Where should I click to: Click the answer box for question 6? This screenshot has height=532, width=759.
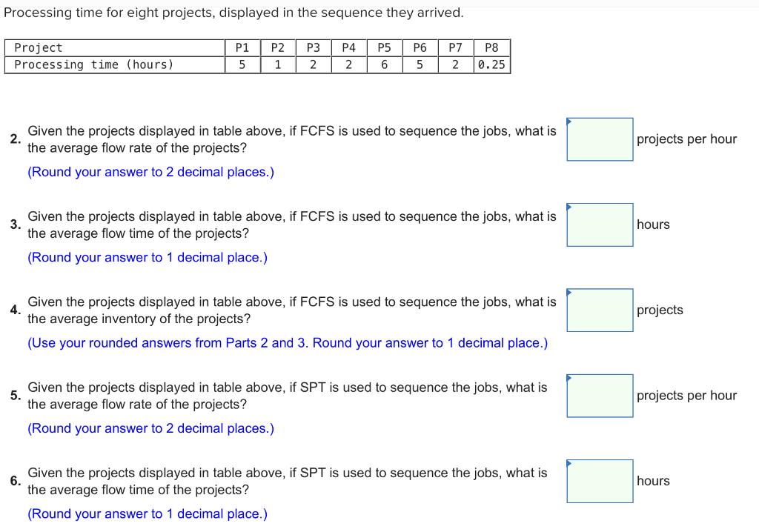click(x=599, y=481)
